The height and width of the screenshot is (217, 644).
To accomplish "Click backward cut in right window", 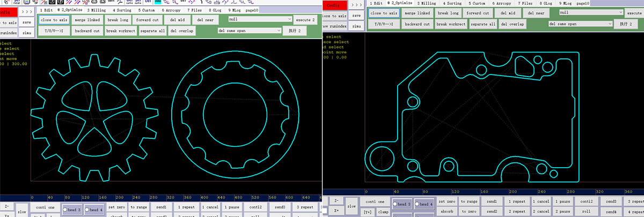I will click(x=417, y=24).
